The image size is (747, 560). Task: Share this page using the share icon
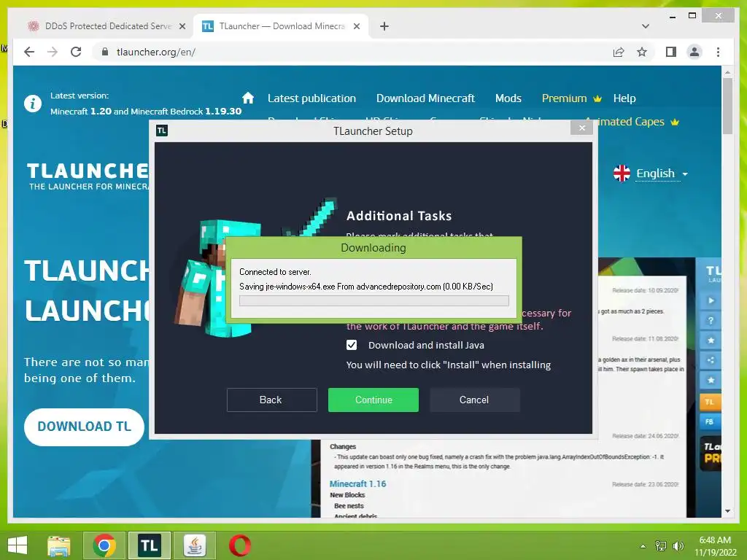coord(619,52)
